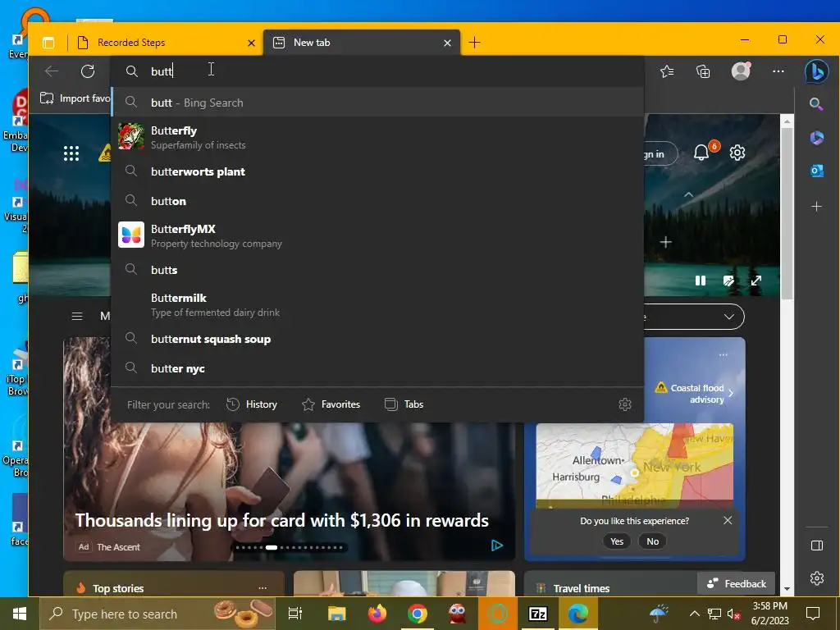Click the browser Refresh icon
The width and height of the screenshot is (840, 630).
88,71
